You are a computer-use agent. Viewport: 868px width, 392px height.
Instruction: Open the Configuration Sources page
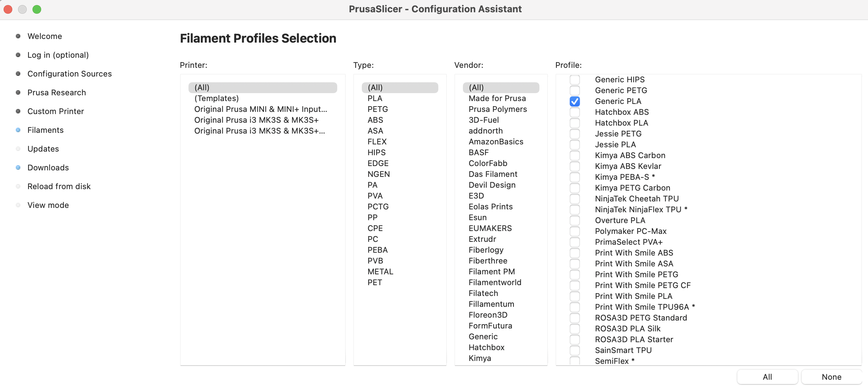[69, 74]
